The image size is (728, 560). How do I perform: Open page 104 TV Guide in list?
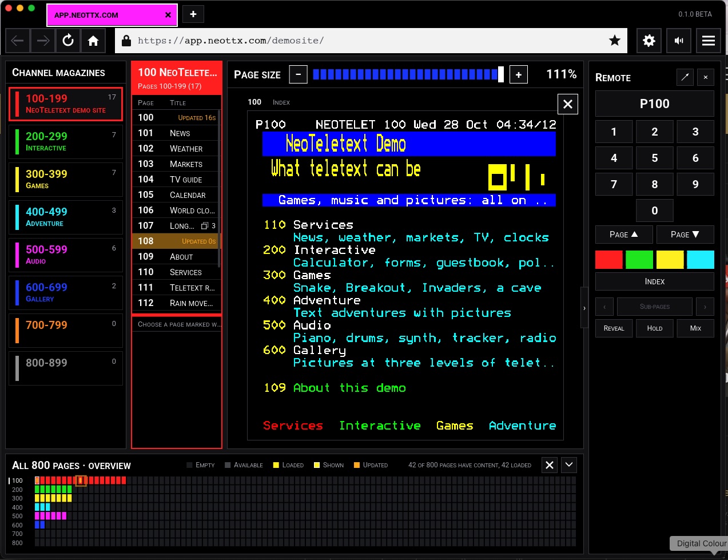click(x=175, y=180)
